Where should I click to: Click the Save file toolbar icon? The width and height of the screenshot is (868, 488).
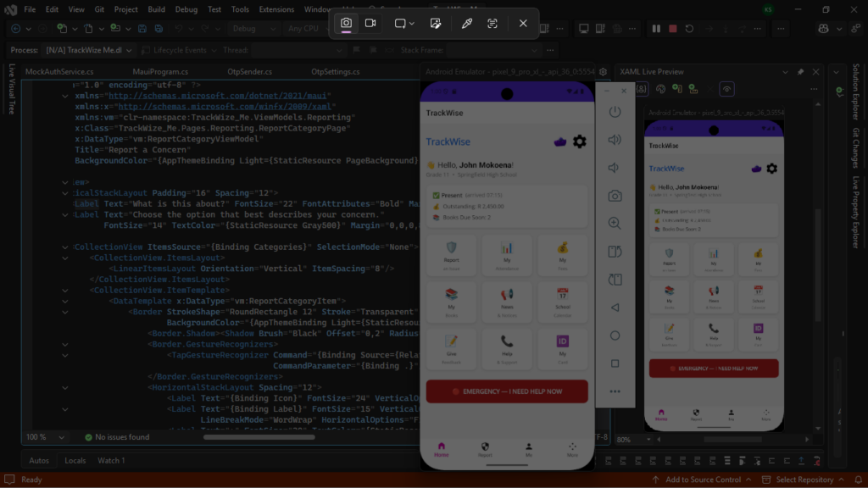click(x=142, y=28)
